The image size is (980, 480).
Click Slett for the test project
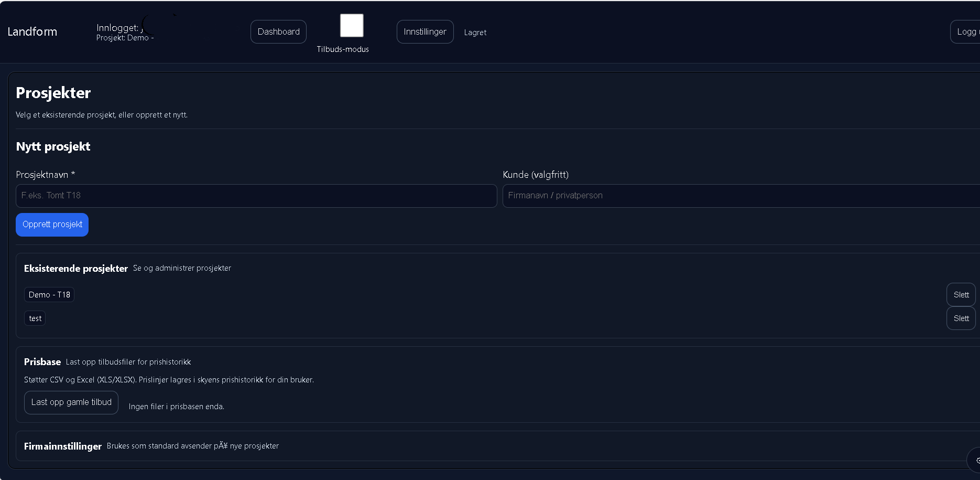pyautogui.click(x=961, y=318)
